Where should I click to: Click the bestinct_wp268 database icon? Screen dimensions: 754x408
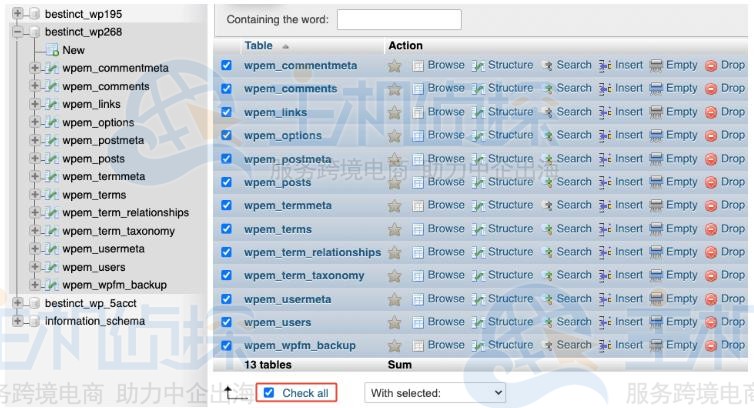[x=35, y=32]
